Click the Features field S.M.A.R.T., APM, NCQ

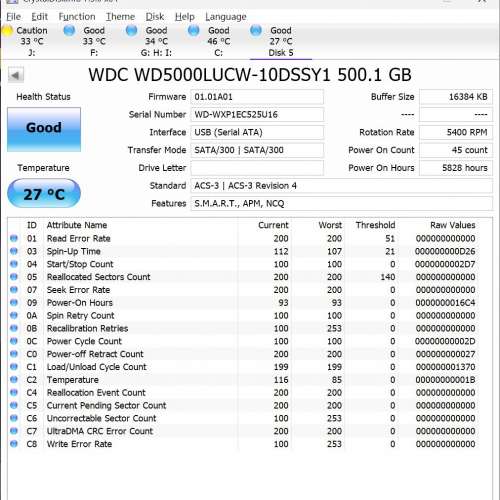pos(342,203)
